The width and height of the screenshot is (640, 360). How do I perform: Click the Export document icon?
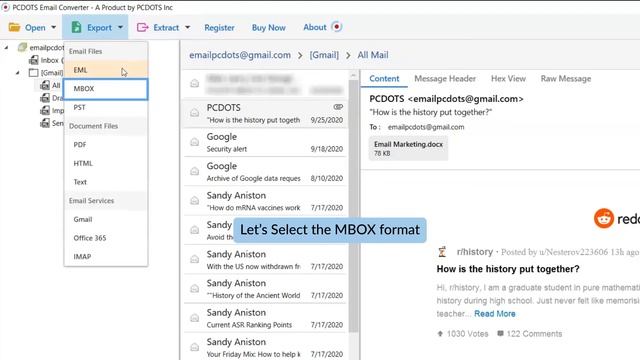click(76, 27)
